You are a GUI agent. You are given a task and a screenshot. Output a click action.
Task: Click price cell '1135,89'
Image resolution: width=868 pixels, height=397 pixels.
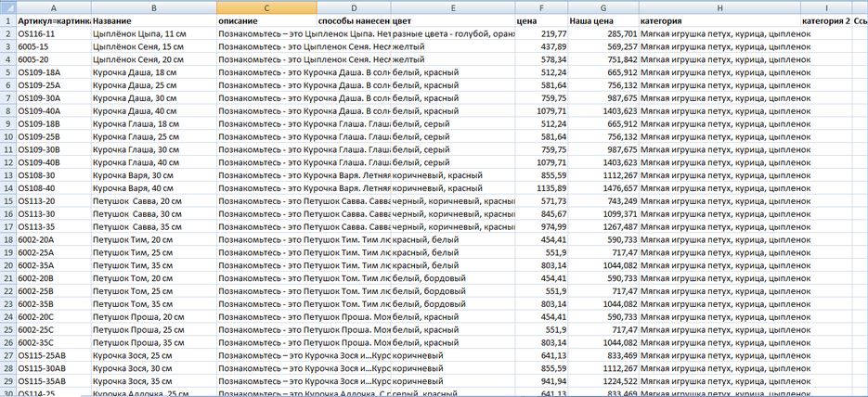pos(541,188)
